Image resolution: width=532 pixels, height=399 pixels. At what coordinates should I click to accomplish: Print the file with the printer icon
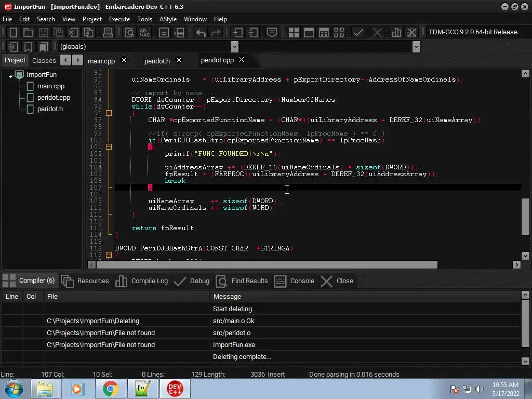tap(108, 33)
